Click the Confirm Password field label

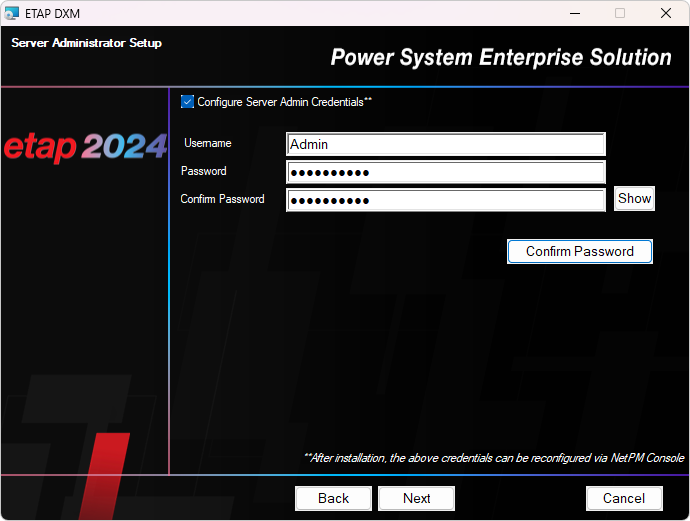point(222,199)
